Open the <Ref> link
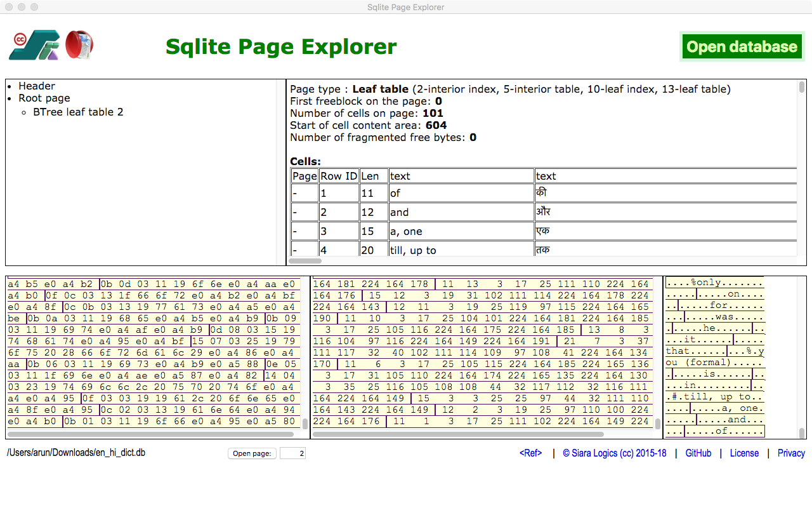Viewport: 812px width, 508px height. (x=530, y=453)
